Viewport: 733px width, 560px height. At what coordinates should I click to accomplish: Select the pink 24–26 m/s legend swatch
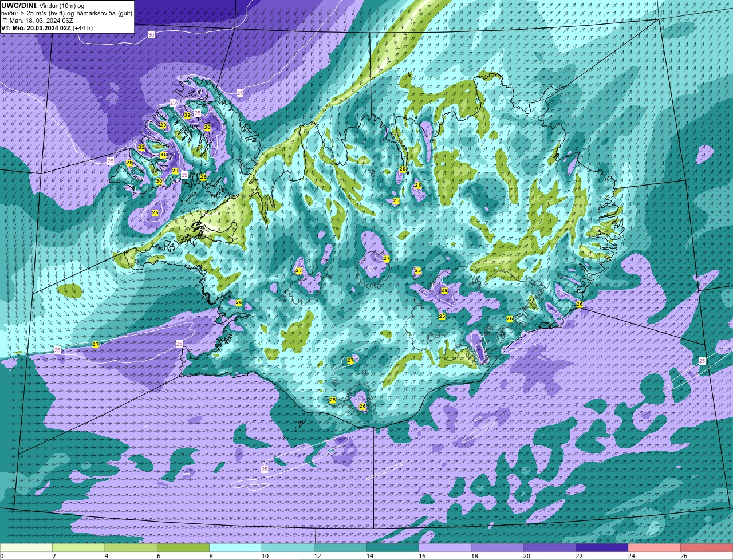[x=655, y=548]
